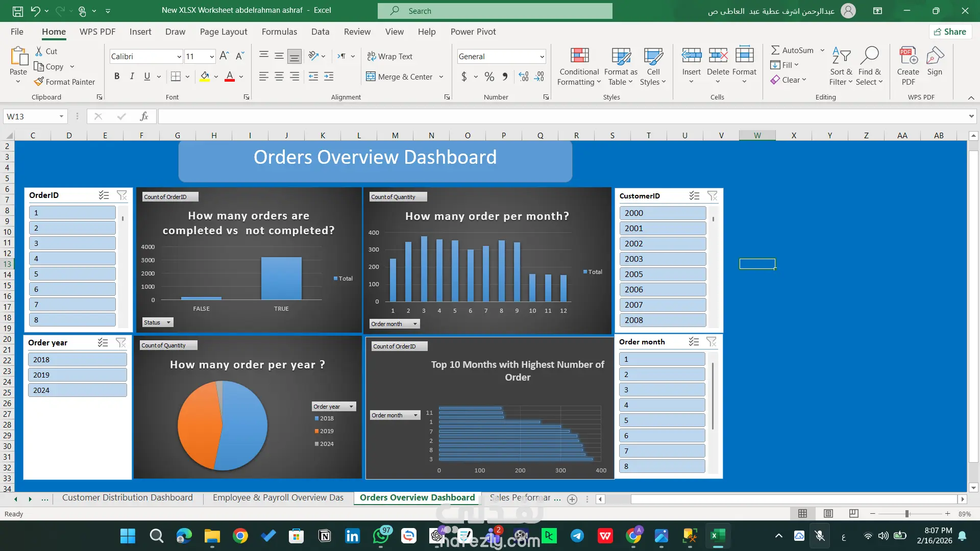Image resolution: width=980 pixels, height=551 pixels.
Task: Click the yellow fill color swatch
Action: point(205,77)
